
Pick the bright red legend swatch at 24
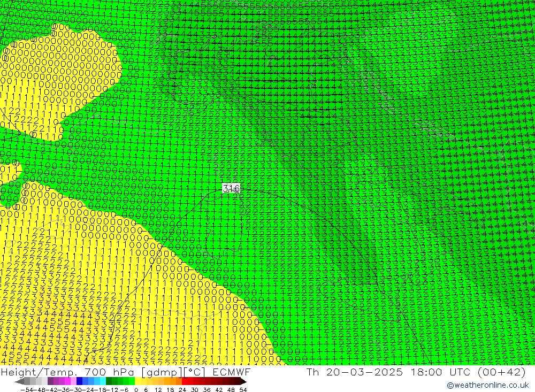(x=185, y=381)
